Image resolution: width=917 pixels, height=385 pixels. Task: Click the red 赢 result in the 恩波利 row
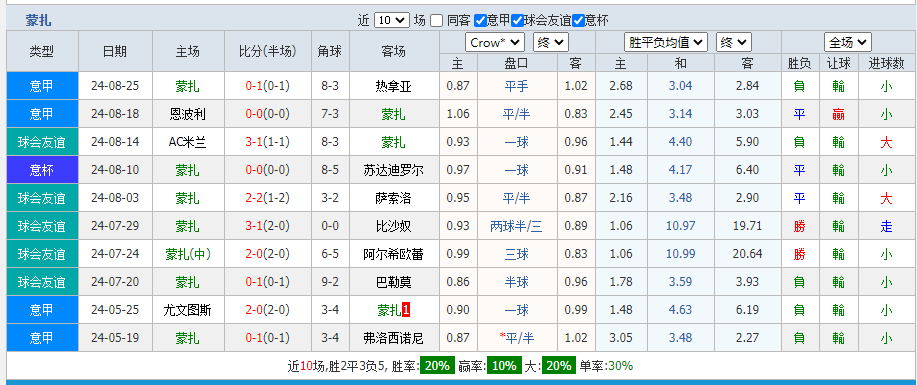pos(838,114)
